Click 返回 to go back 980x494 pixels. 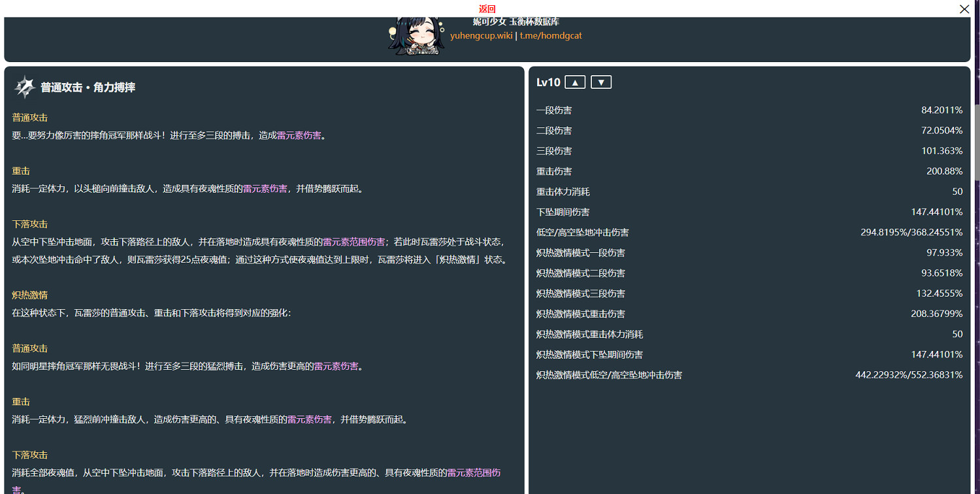pos(486,8)
